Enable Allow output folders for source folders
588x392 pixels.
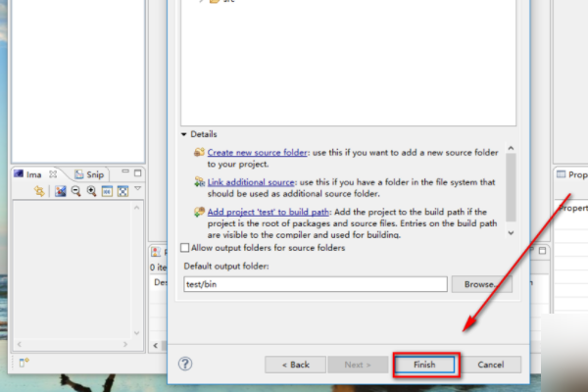184,248
